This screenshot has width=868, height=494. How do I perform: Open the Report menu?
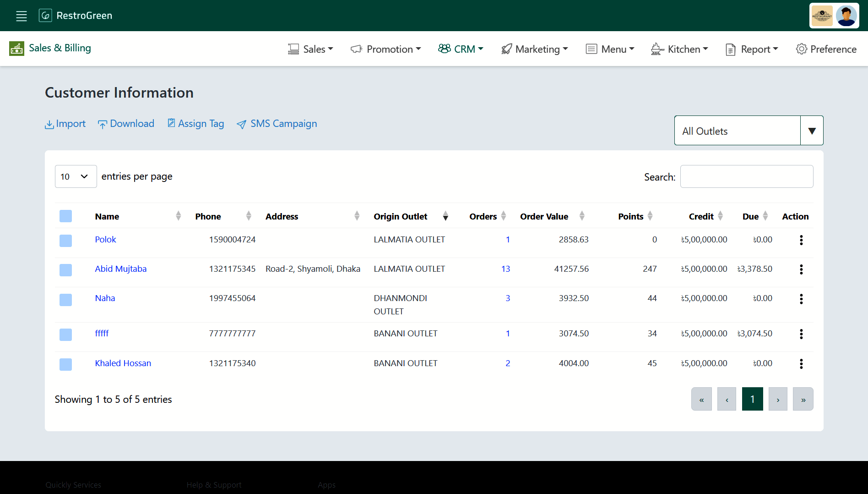(x=752, y=49)
